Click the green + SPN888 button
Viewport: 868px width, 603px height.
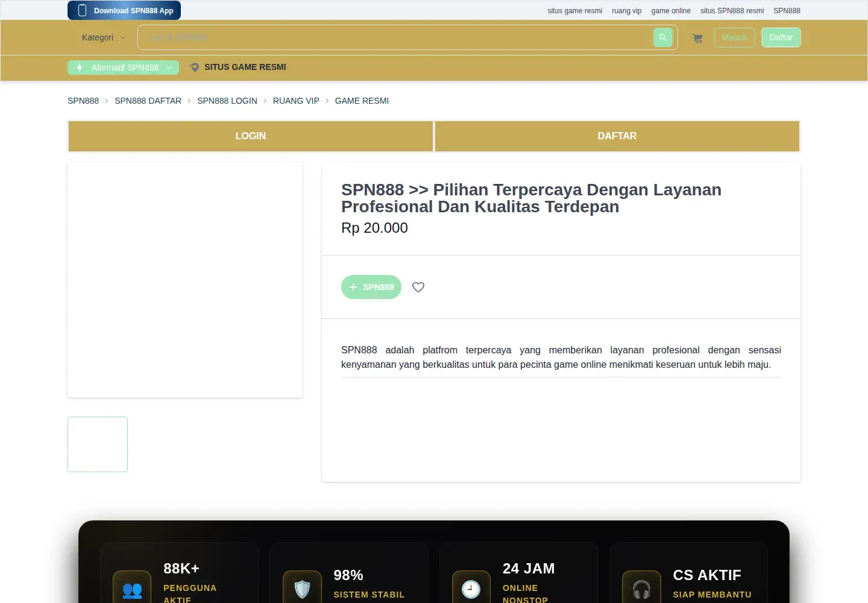pyautogui.click(x=371, y=287)
